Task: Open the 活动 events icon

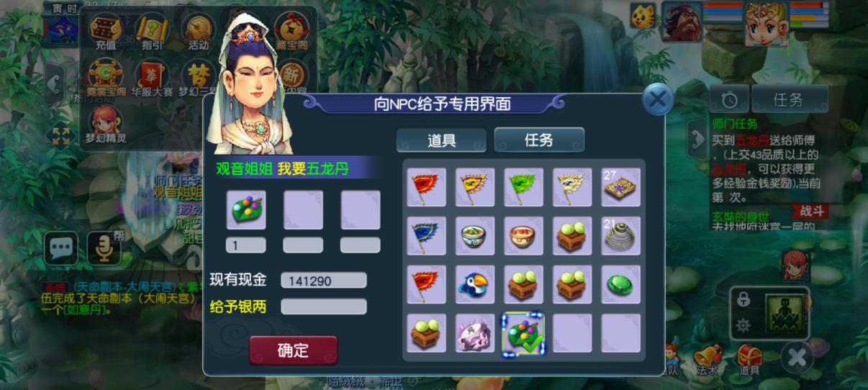Action: tap(199, 32)
